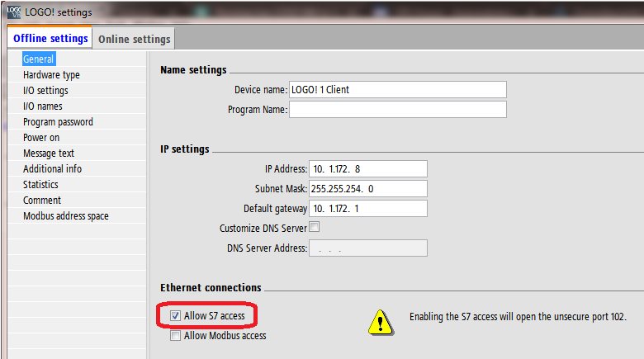This screenshot has width=644, height=359.
Task: Open the Statistics page
Action: [40, 184]
